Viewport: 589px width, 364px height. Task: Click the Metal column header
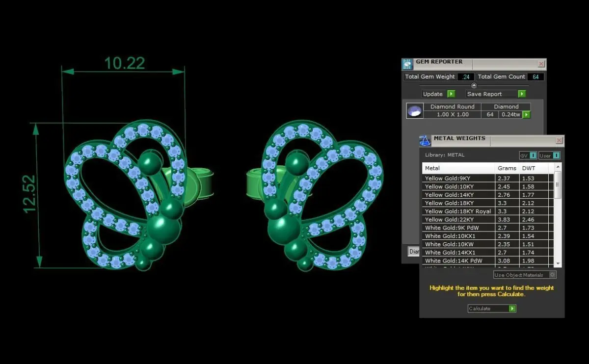tap(458, 168)
